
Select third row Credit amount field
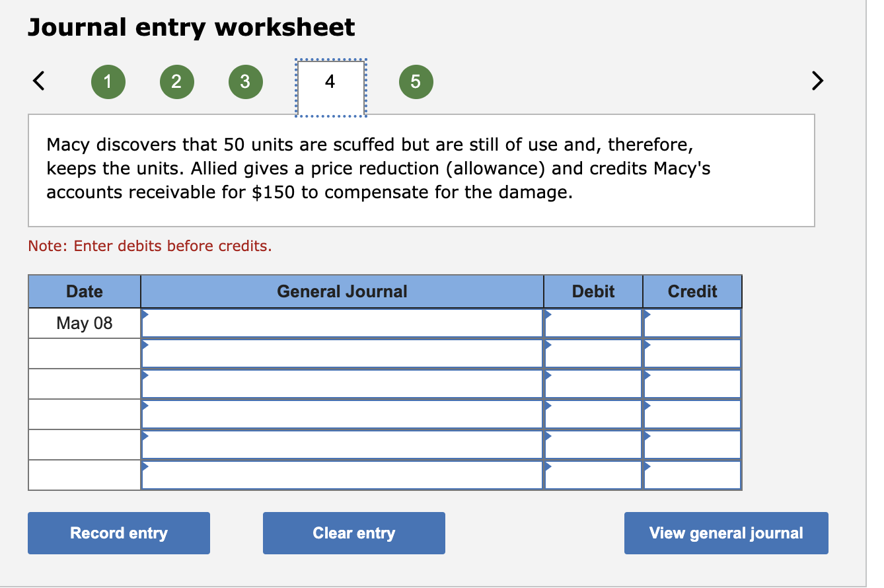[692, 384]
